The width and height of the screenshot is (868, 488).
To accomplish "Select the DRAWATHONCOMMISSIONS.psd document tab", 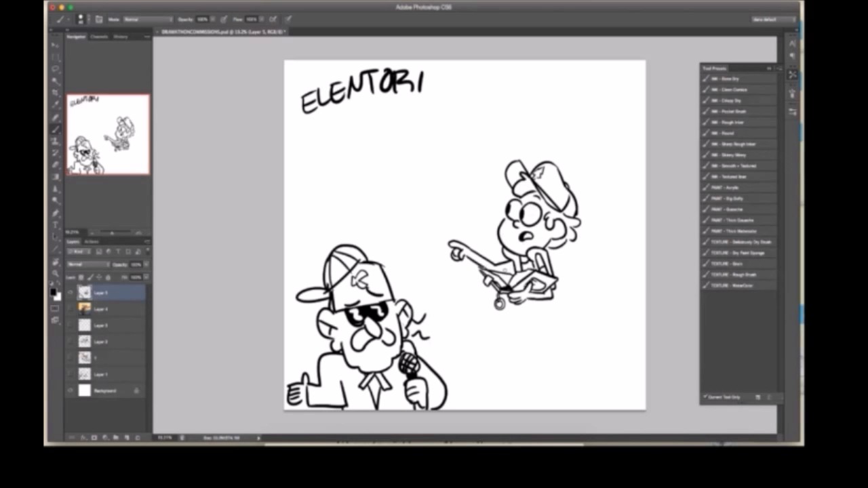I will [223, 32].
